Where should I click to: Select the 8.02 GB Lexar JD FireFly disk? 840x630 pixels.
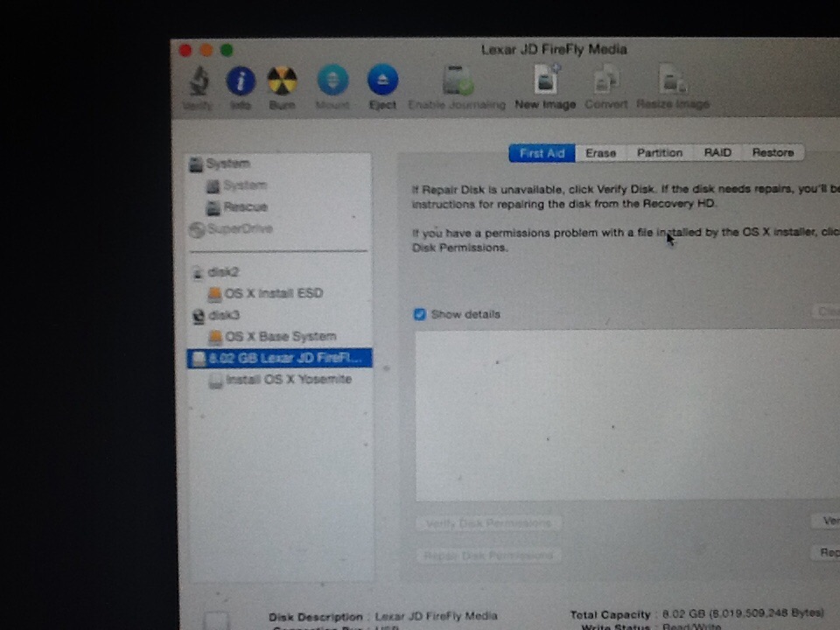tap(279, 358)
